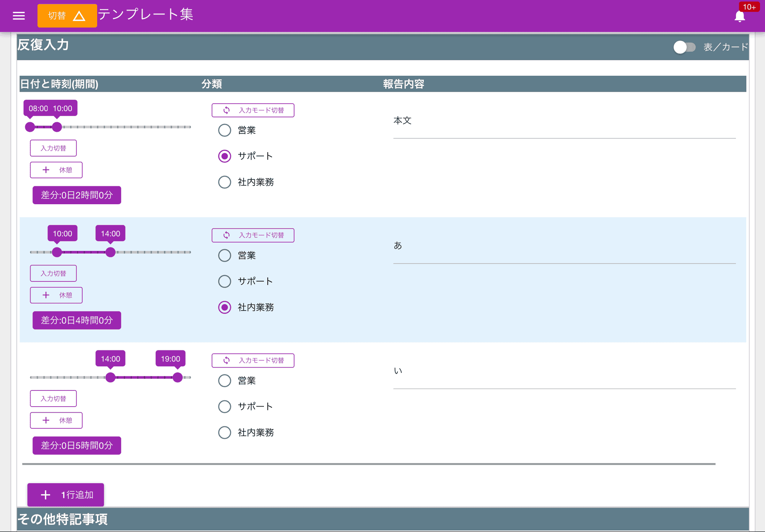Click the plus icon on the 1行追加 button
The width and height of the screenshot is (765, 532).
tap(45, 495)
